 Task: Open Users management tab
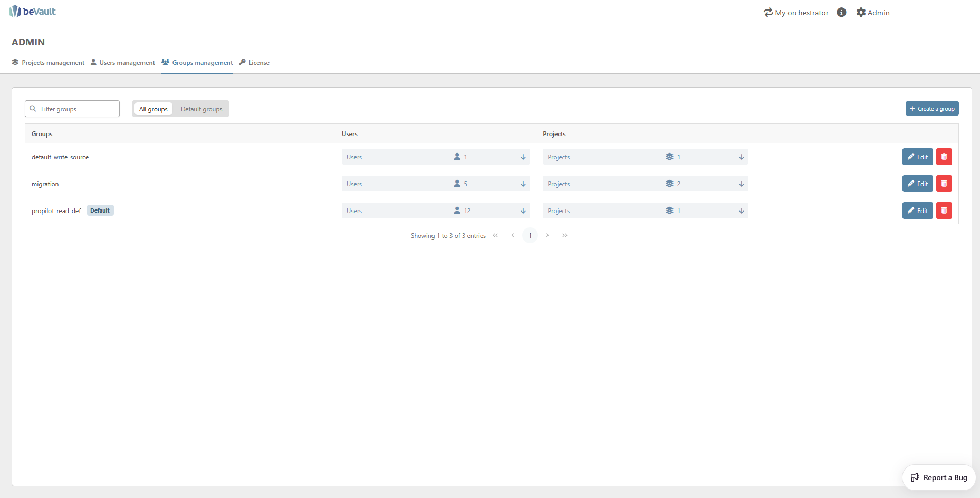(x=123, y=63)
